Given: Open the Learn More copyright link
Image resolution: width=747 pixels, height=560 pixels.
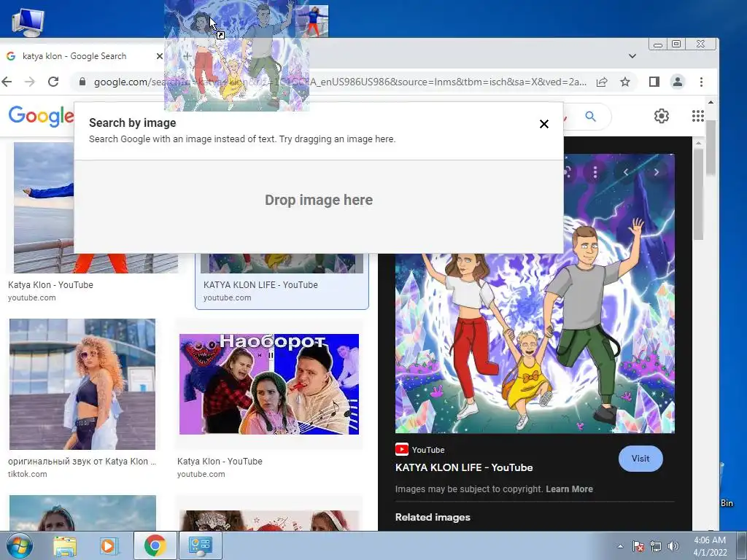Looking at the screenshot, I should [569, 489].
